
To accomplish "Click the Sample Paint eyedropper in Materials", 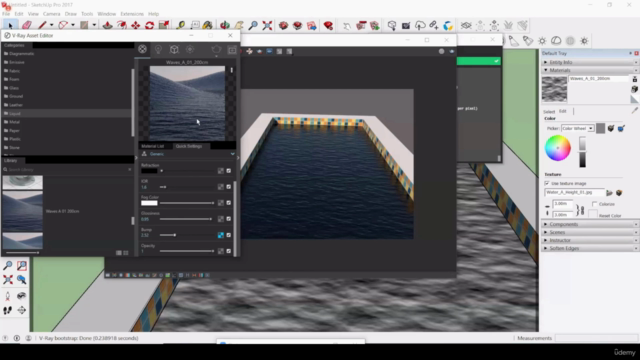I will coord(635,110).
